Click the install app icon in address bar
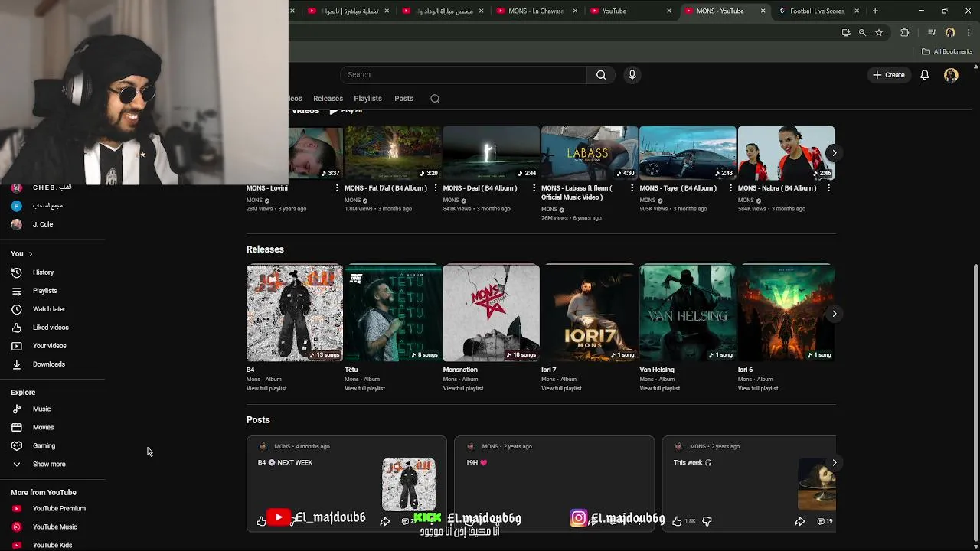The height and width of the screenshot is (551, 980). (846, 33)
